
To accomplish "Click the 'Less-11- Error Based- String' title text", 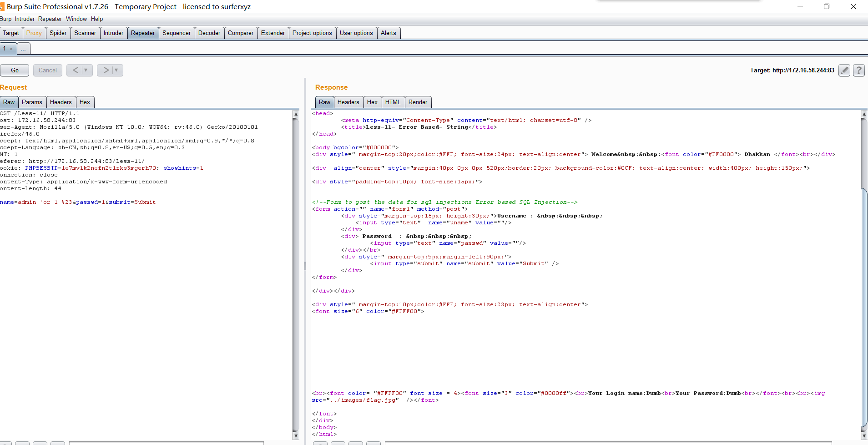I will coord(417,127).
